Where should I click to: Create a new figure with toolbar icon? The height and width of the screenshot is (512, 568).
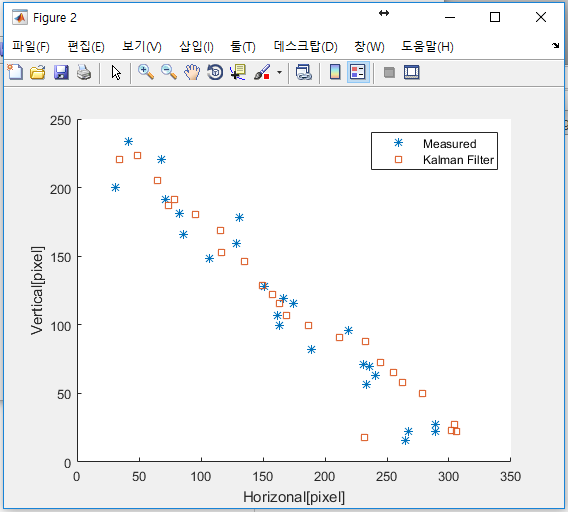pyautogui.click(x=15, y=72)
